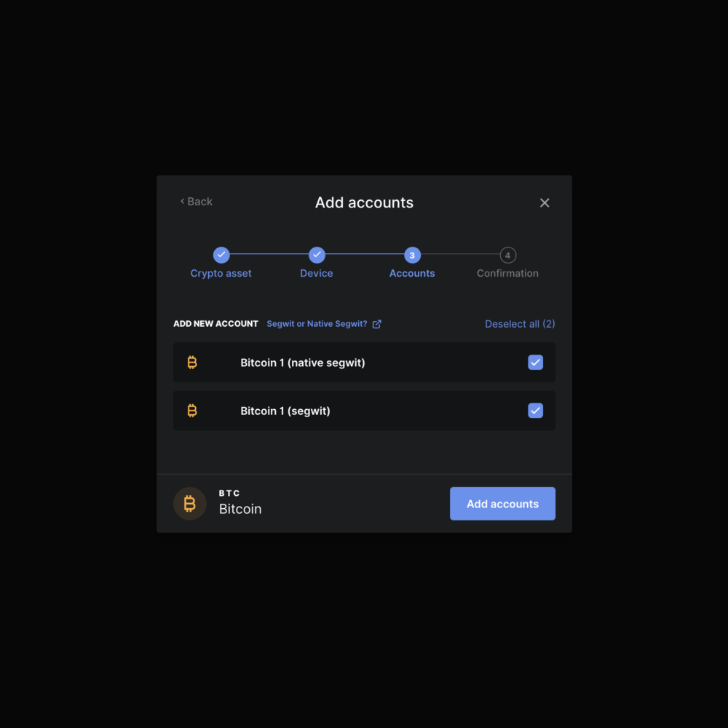This screenshot has width=728, height=728.
Task: Click the Bitcoin 1 (native segwit) account name
Action: point(303,363)
